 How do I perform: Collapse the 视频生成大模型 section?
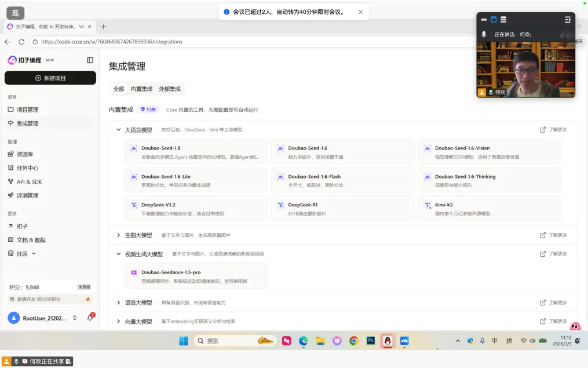pyautogui.click(x=119, y=254)
